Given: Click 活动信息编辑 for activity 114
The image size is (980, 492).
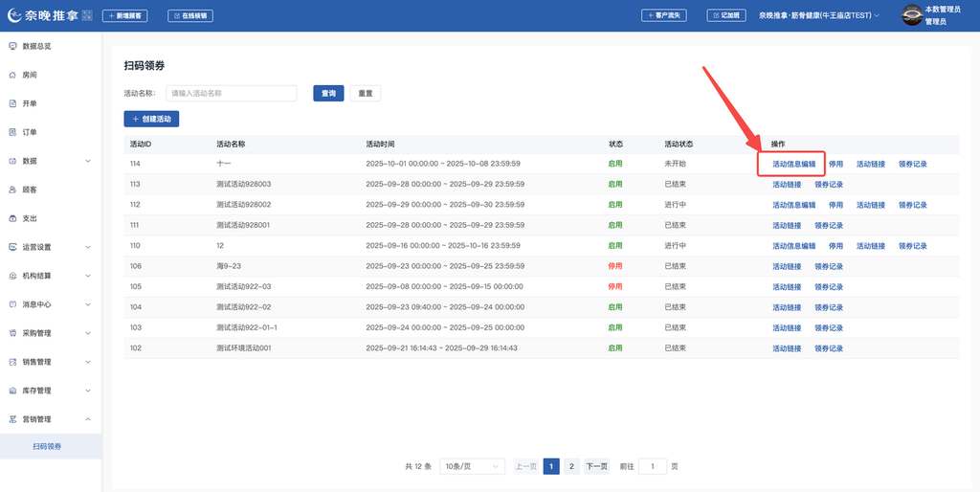Looking at the screenshot, I should (x=793, y=164).
